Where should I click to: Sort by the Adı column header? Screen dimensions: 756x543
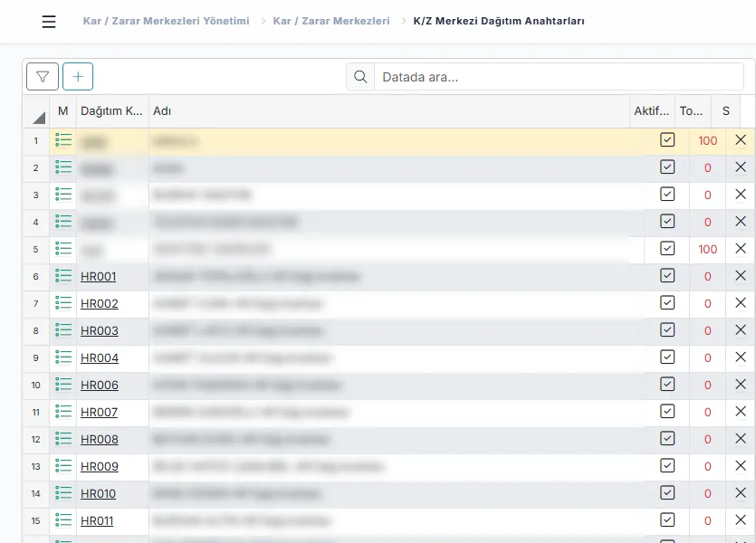pyautogui.click(x=389, y=111)
